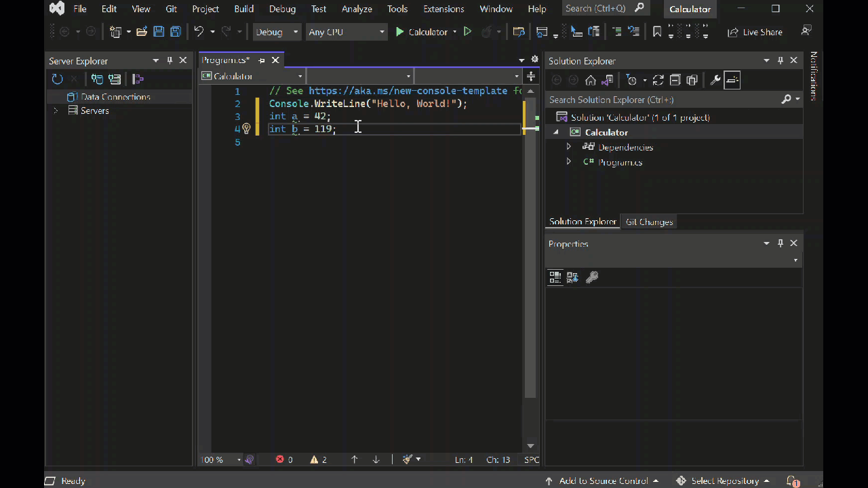The image size is (868, 488).
Task: Click the Save All icon
Action: tap(175, 32)
